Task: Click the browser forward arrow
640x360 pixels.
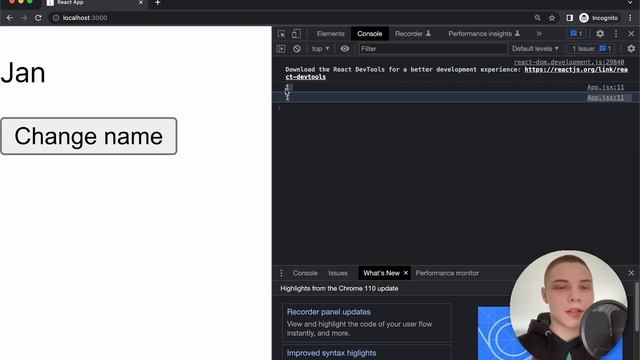Action: click(x=24, y=18)
